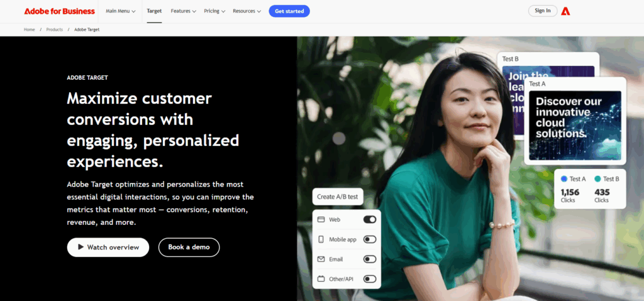Click the blue Test A legend dot

click(x=564, y=179)
